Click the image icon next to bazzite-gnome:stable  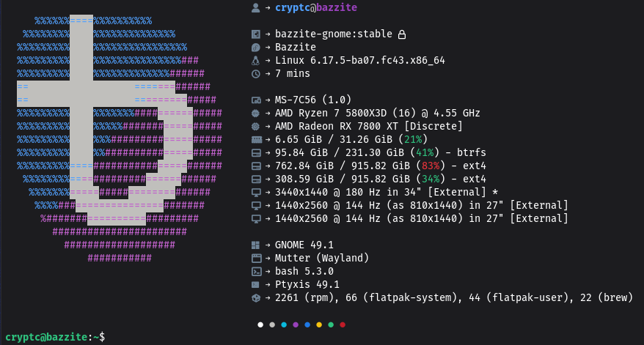coord(255,34)
